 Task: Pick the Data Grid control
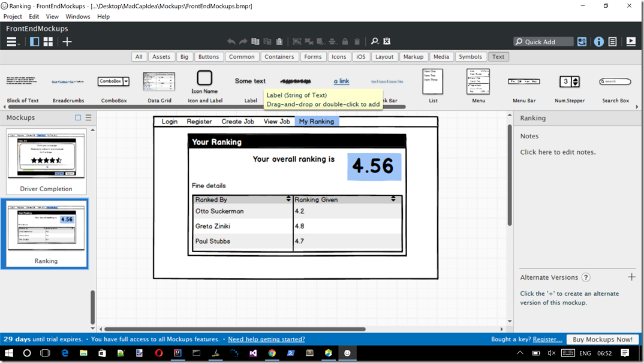(x=160, y=86)
